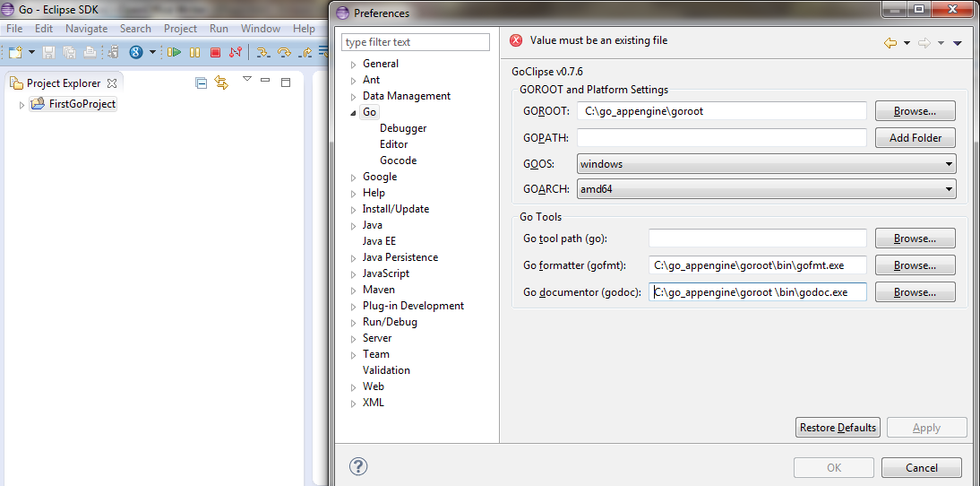Collapse the Go preferences node
The height and width of the screenshot is (486, 980).
coord(353,113)
